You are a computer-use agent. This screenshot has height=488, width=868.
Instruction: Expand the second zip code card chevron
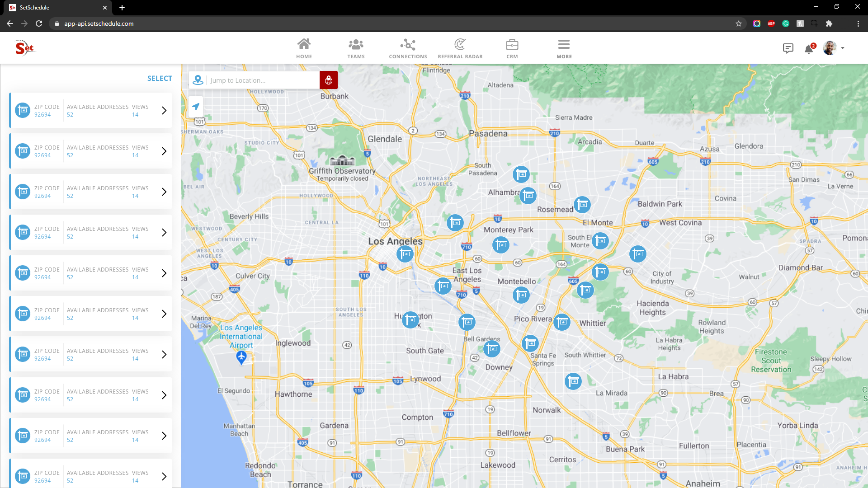[x=164, y=151]
